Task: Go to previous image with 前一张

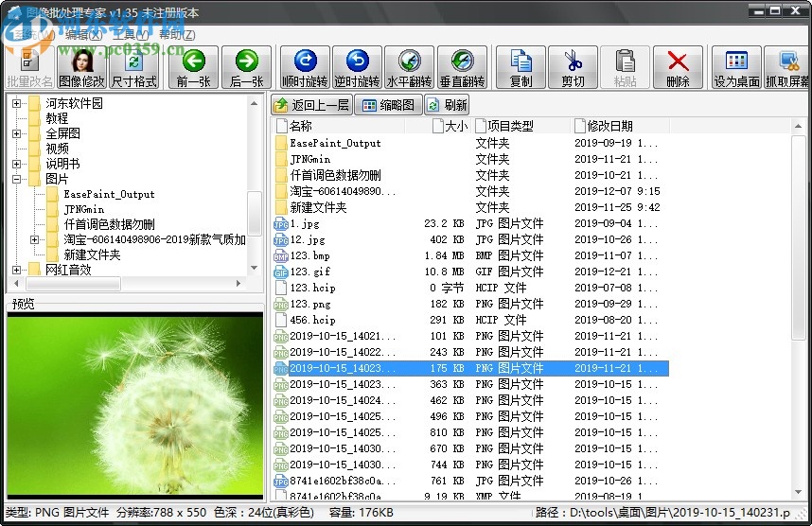Action: pyautogui.click(x=193, y=68)
